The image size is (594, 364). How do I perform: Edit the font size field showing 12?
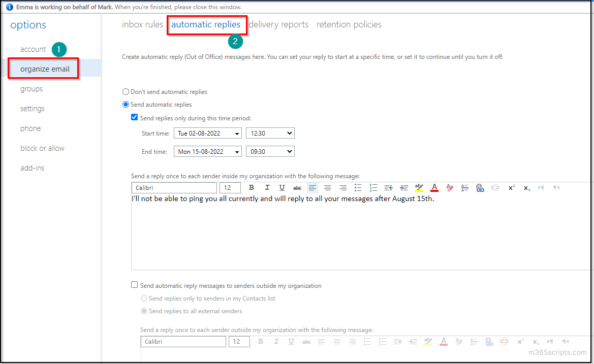pos(230,187)
